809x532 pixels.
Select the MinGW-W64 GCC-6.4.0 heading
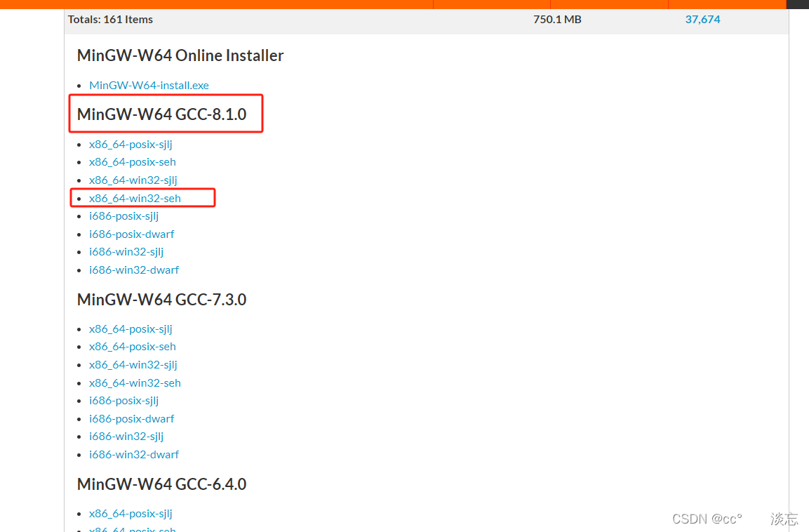162,484
